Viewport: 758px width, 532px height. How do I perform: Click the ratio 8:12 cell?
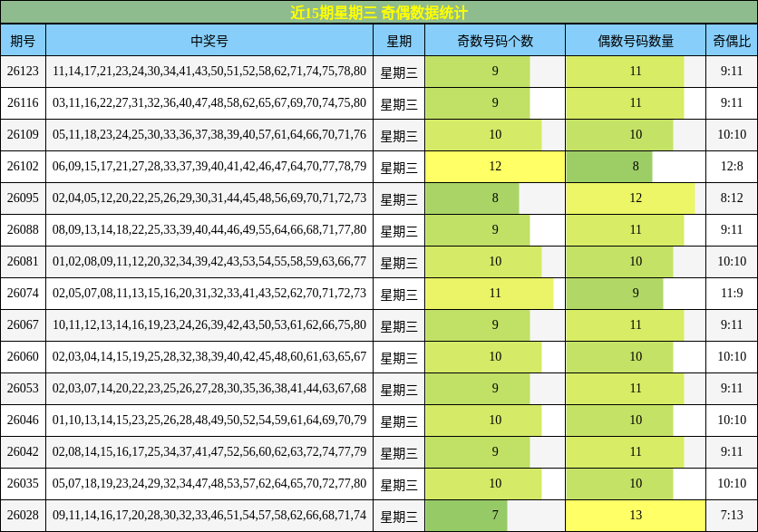[x=732, y=198]
